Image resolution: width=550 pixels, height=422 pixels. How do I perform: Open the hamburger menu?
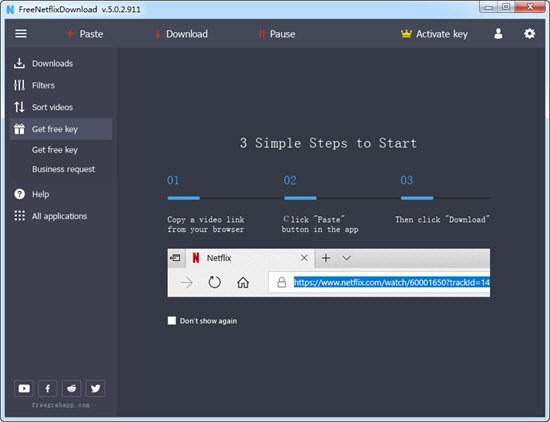21,34
